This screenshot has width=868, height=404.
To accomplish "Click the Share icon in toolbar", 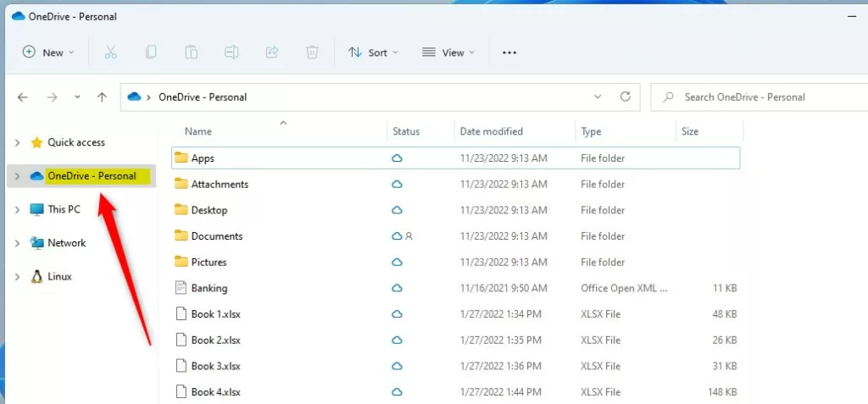I will coord(272,53).
